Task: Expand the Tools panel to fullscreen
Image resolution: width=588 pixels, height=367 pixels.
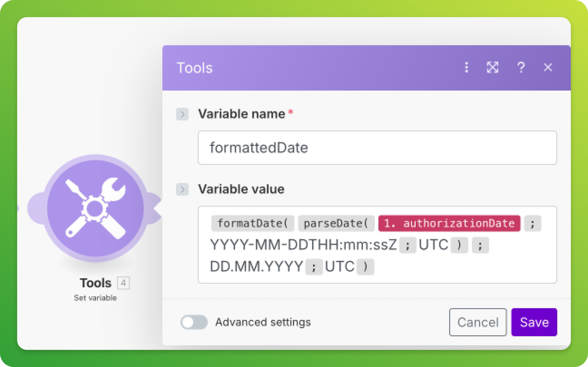Action: coord(492,67)
